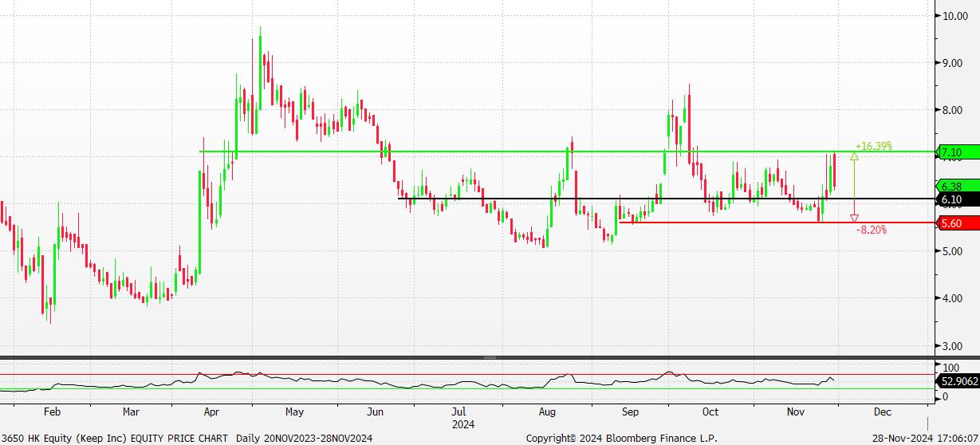Click the red downward stop arrow marker
Image resolution: width=980 pixels, height=445 pixels.
[x=854, y=218]
